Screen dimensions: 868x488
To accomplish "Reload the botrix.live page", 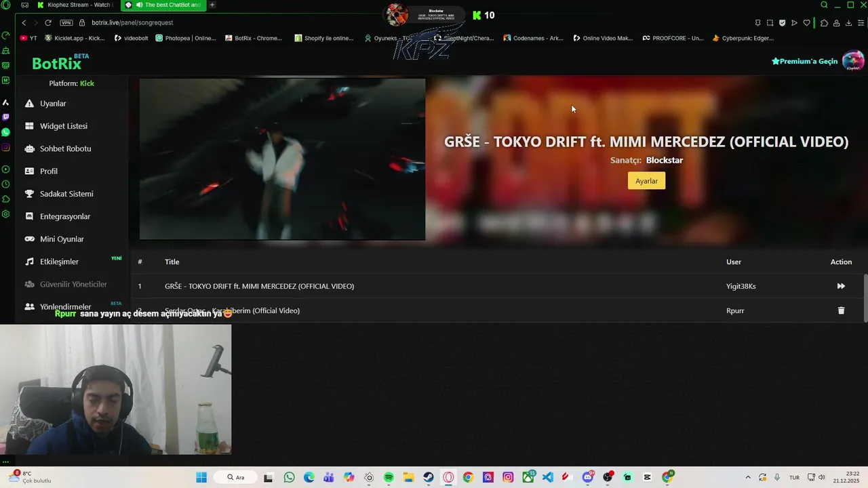I will (48, 22).
